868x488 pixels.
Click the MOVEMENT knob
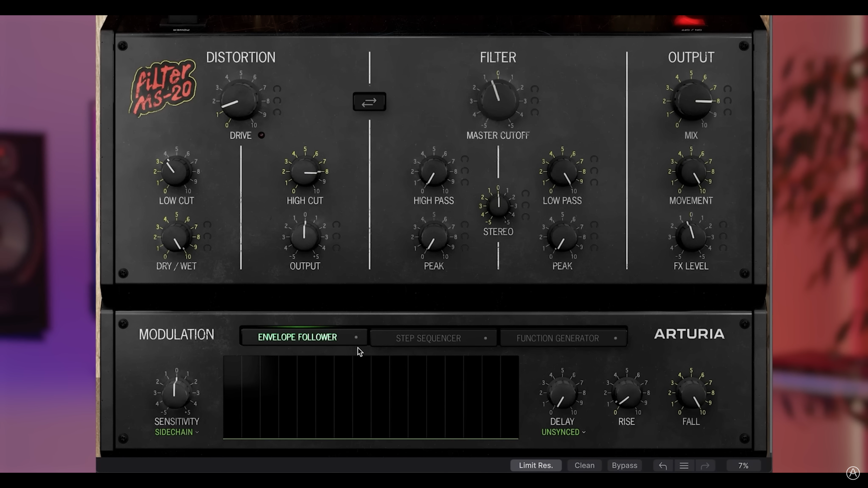691,171
